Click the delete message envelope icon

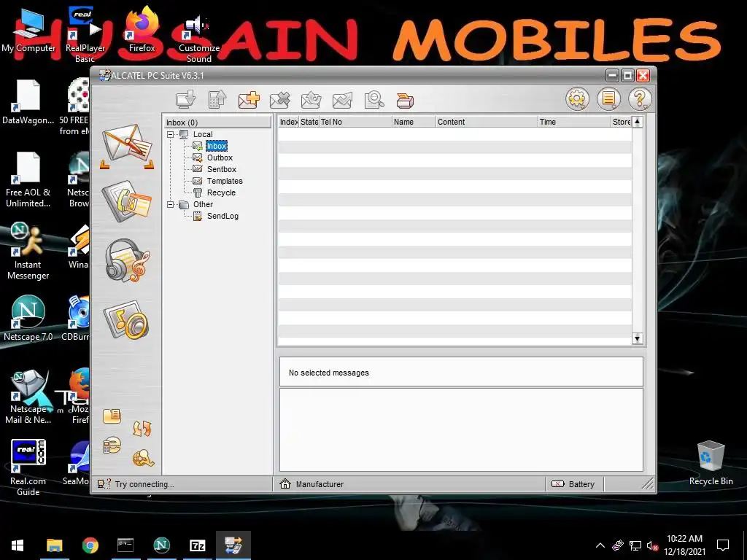pyautogui.click(x=279, y=99)
